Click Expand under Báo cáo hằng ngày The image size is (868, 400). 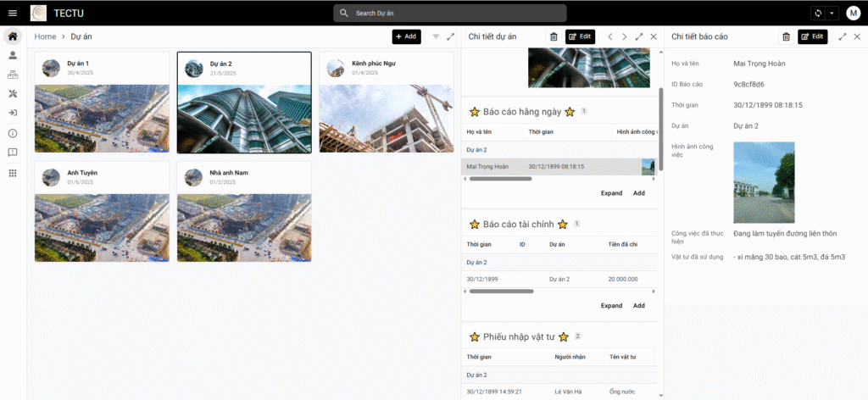[x=611, y=193]
